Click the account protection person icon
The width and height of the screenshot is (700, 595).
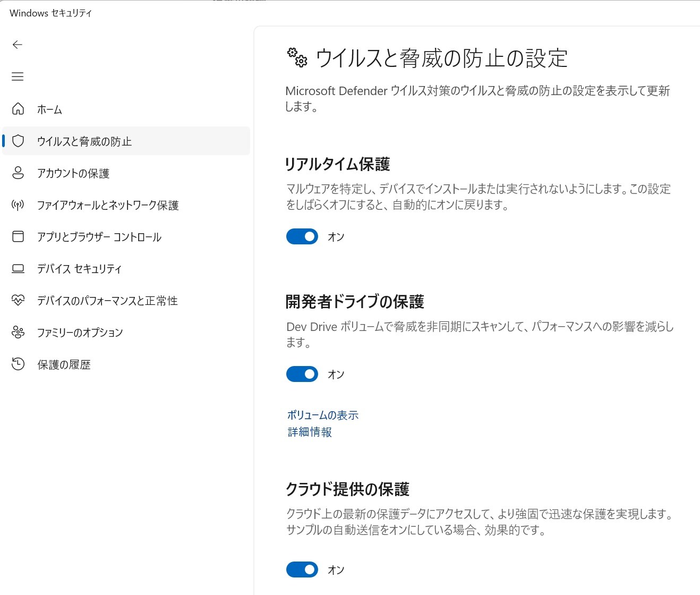pos(18,173)
